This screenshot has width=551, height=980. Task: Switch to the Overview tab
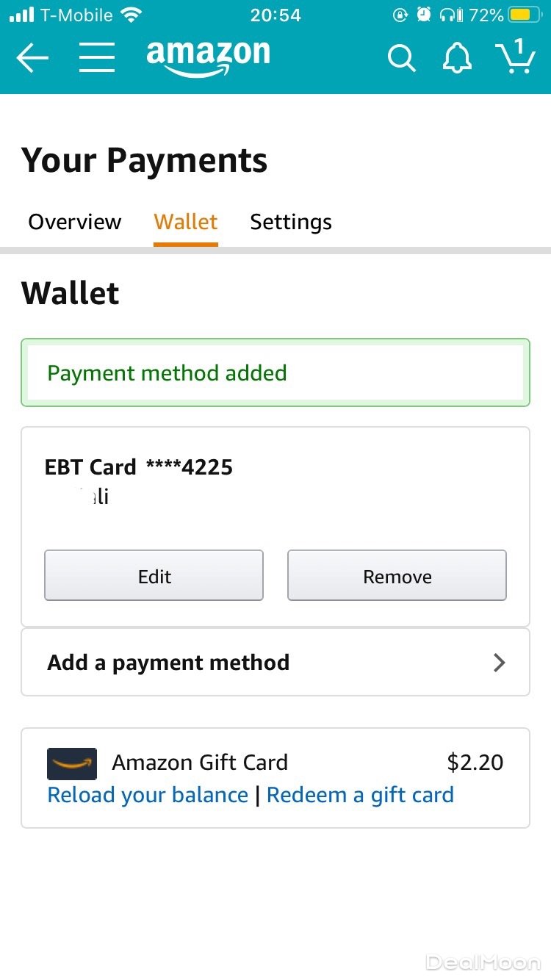[75, 222]
